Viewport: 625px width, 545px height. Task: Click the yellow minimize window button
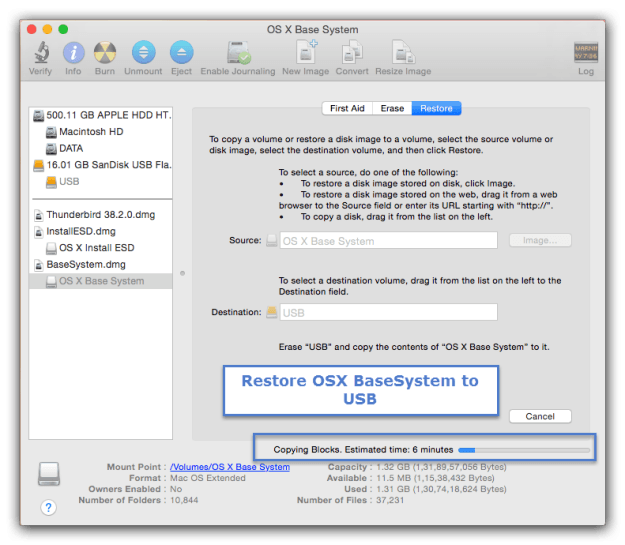click(x=47, y=29)
